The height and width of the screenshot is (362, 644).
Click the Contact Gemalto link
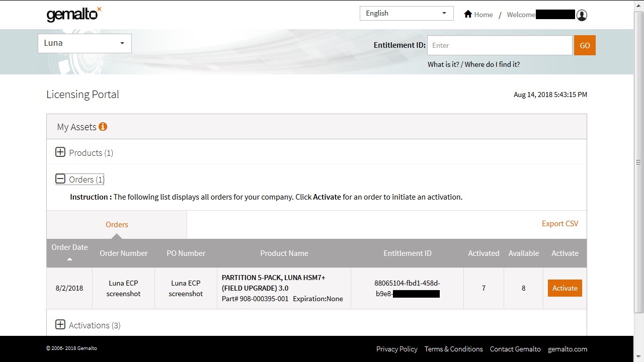click(x=515, y=349)
